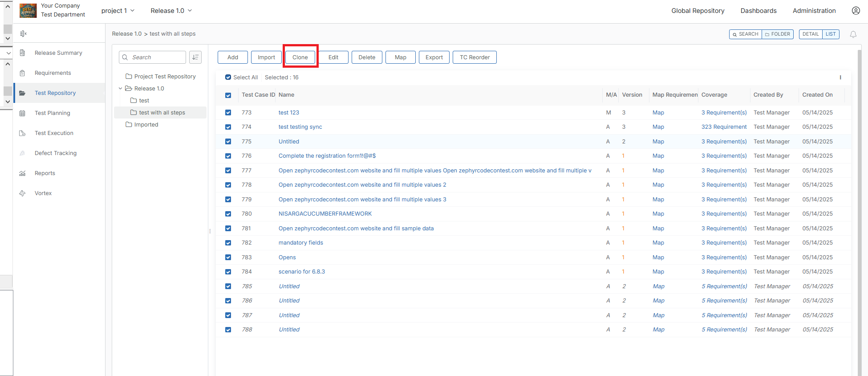Open the Dashboards menu
This screenshot has height=376, width=868.
coord(758,11)
